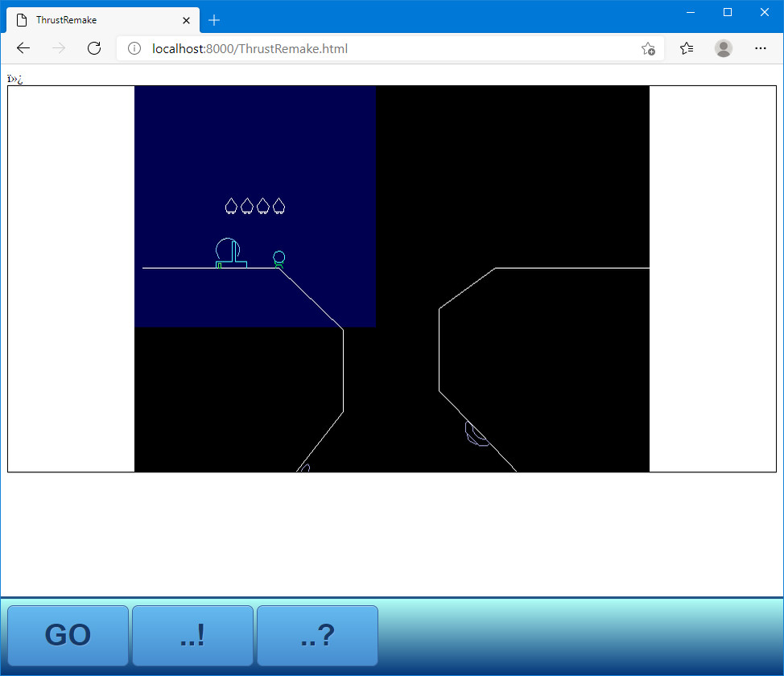Click the forward navigation arrow
This screenshot has height=676, width=784.
pos(58,48)
